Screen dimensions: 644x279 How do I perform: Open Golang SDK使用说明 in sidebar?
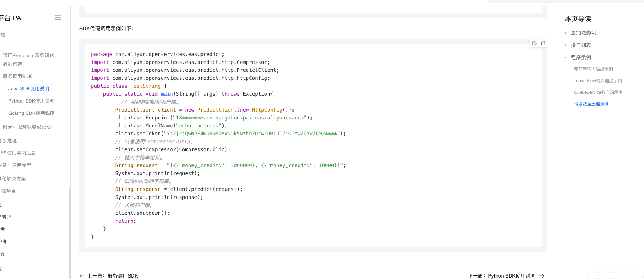point(31,113)
